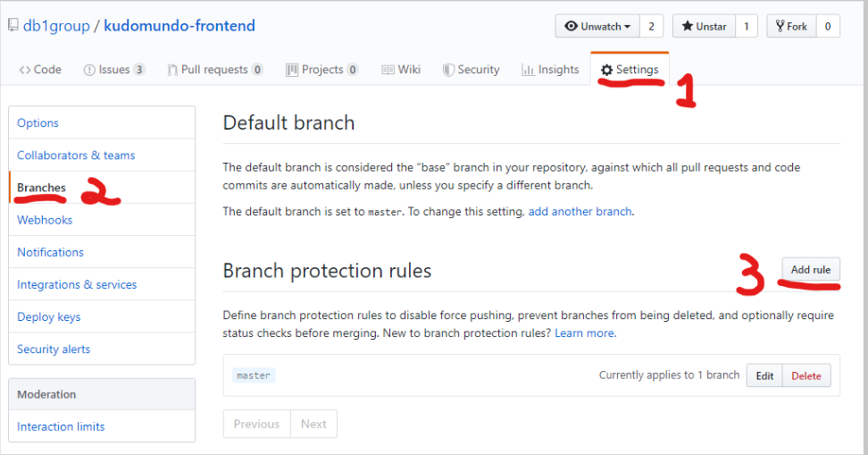Click the Previous pagination button

coord(257,424)
